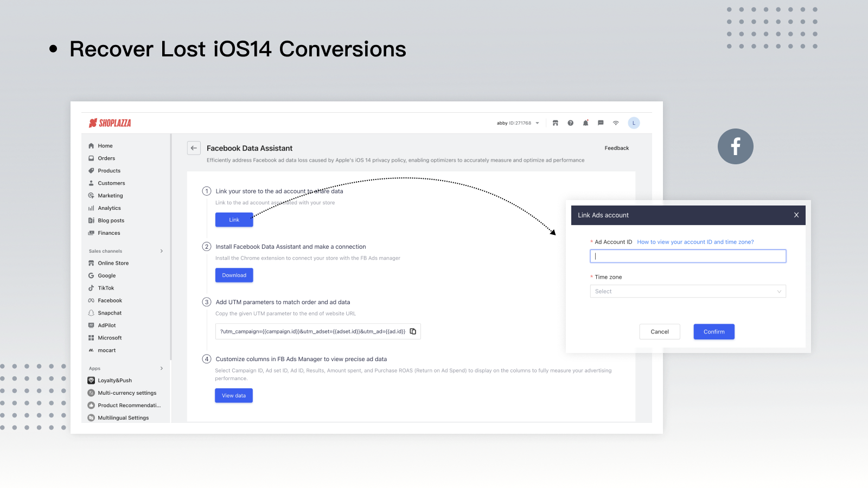The height and width of the screenshot is (488, 868).
Task: Click the sidebar scrollbar
Action: pos(171,247)
